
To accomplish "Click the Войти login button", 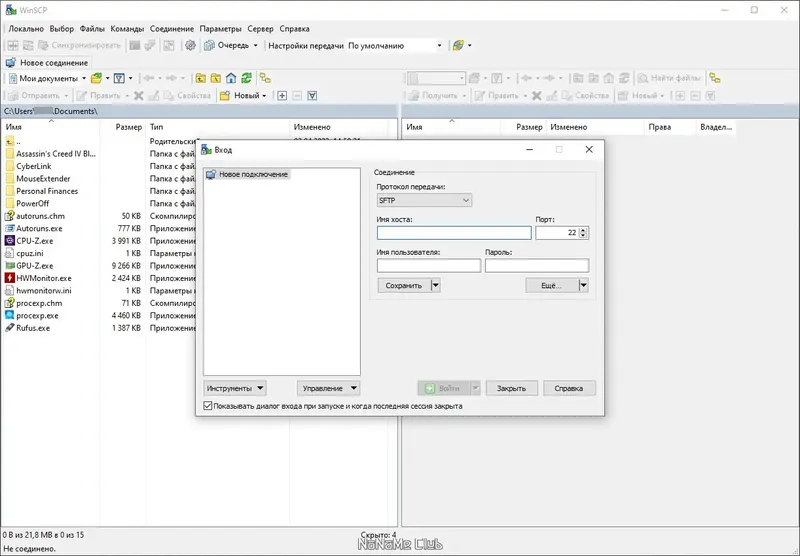I will point(443,388).
